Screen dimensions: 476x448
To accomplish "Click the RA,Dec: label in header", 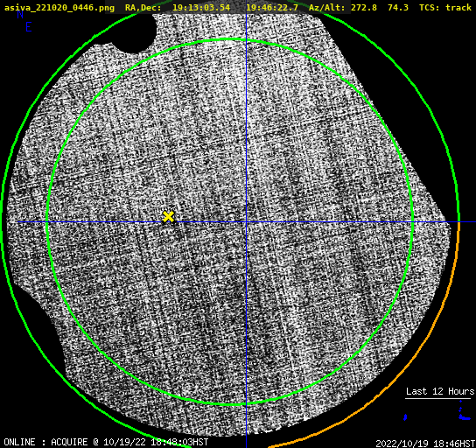I will pos(143,8).
